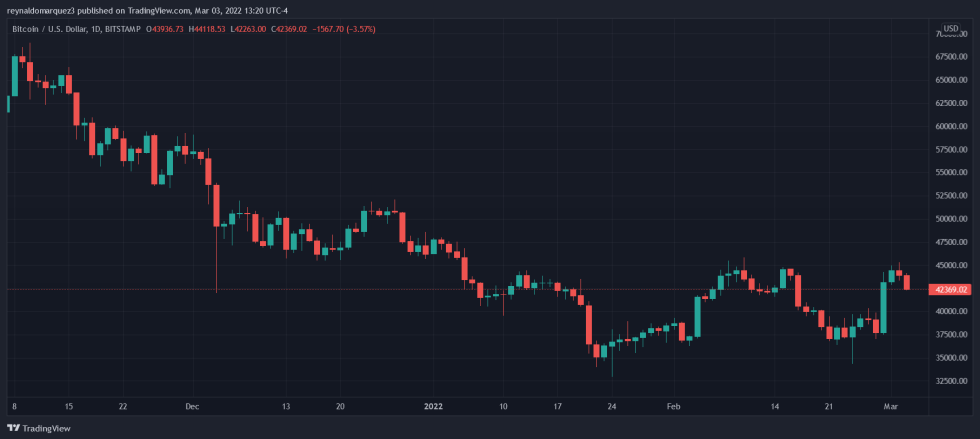Click the TradingView logo at bottom left
Screen dimensions: 980x439
coord(39,428)
